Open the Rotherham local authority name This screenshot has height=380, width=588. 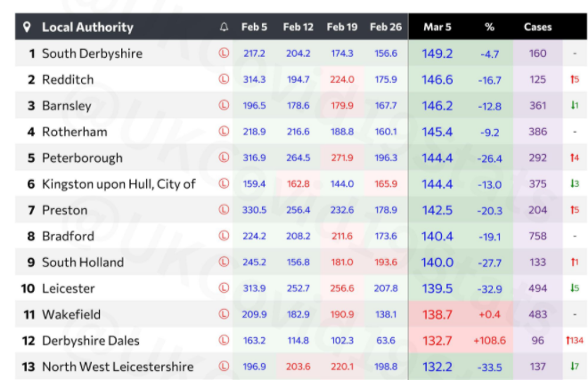74,132
